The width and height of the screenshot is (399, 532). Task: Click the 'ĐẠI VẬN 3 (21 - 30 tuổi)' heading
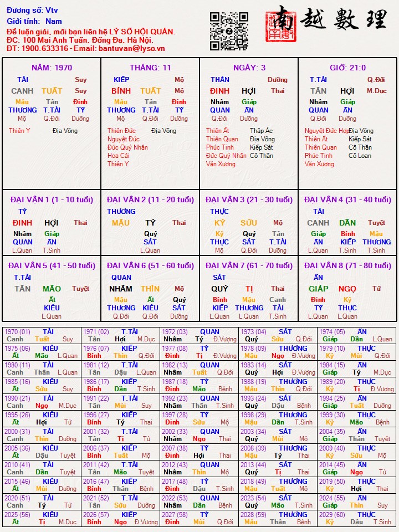[249, 199]
